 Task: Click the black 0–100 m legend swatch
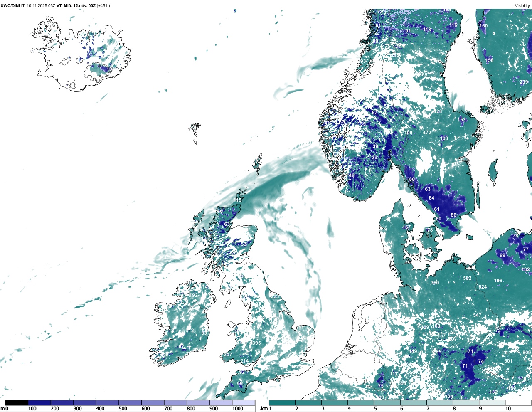coord(17,403)
